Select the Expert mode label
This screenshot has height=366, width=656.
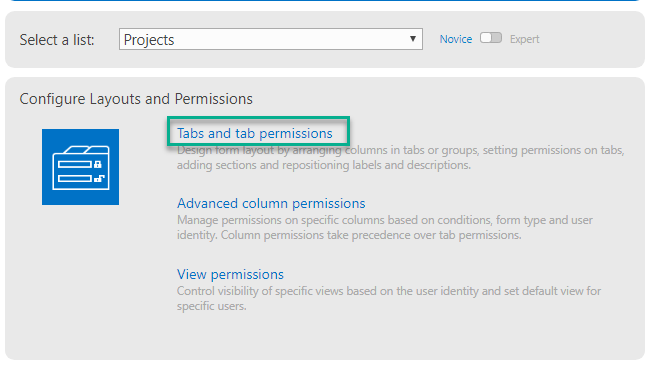tap(525, 39)
